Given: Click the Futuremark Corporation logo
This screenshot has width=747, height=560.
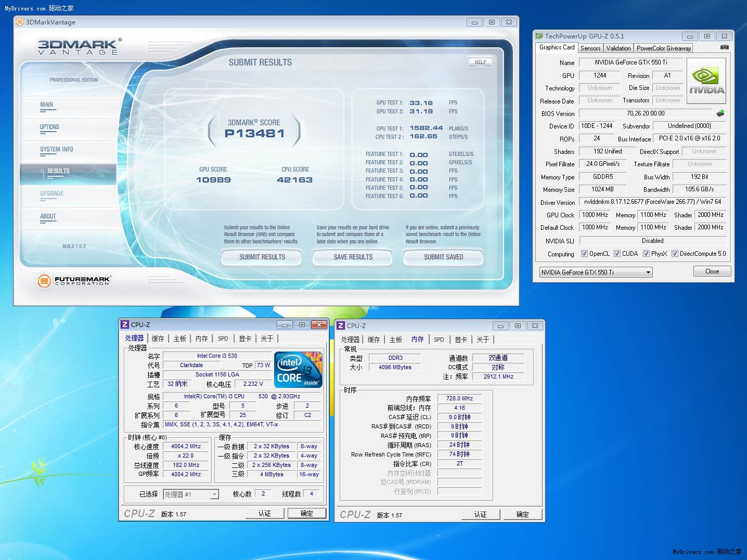Looking at the screenshot, I should click(x=74, y=281).
